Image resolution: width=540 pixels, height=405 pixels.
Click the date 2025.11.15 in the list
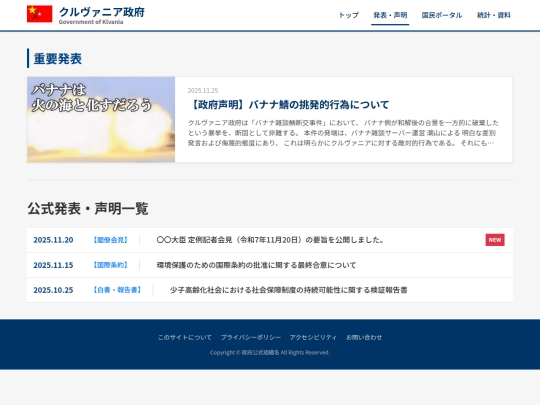click(53, 265)
